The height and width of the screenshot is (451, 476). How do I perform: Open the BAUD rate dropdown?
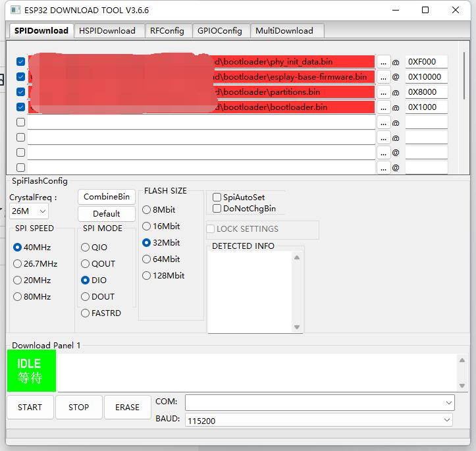point(319,419)
